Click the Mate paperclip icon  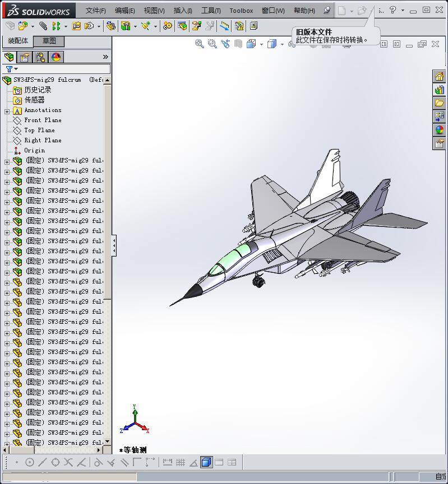click(43, 26)
